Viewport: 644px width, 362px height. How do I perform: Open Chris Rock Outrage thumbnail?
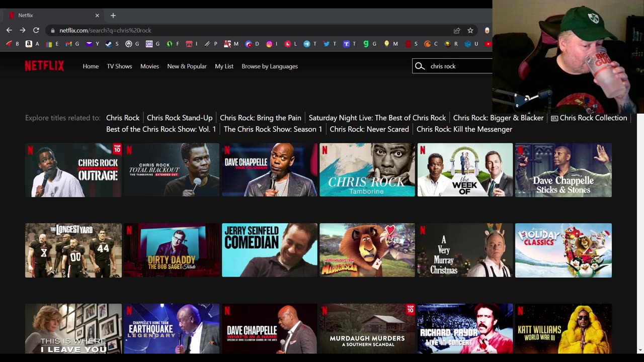click(x=73, y=170)
